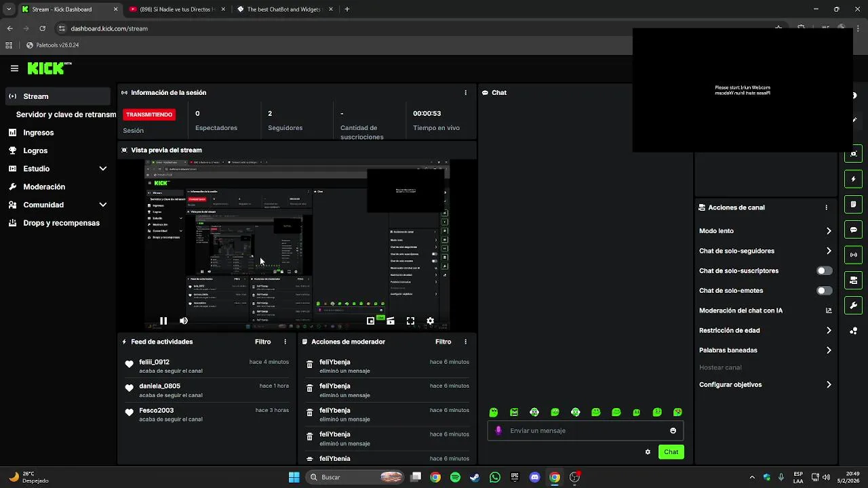The image size is (868, 488).
Task: Pause the stream preview player
Action: pyautogui.click(x=163, y=321)
